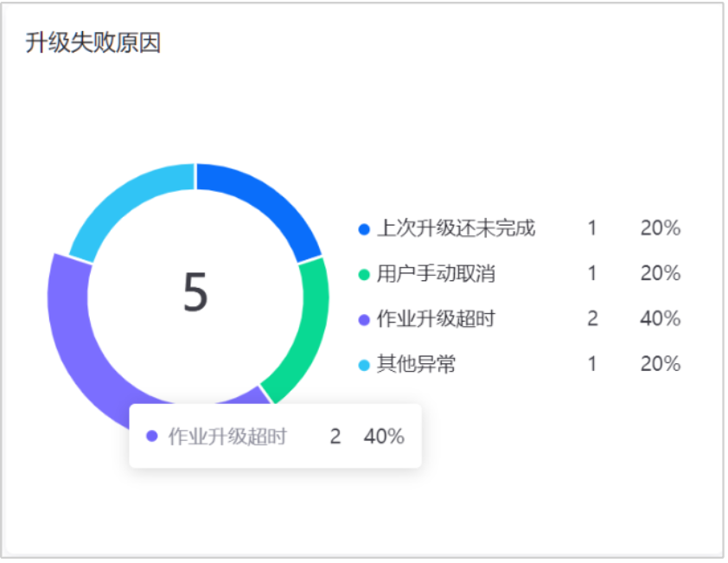Screen dimensions: 728x563
Task: Click the purple dot inside the tooltip
Action: coord(152,437)
